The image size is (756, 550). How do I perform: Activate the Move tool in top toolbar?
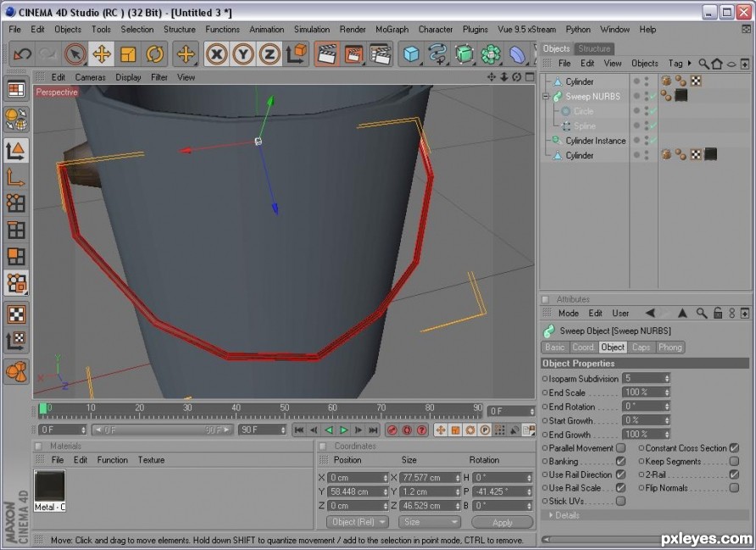(102, 54)
